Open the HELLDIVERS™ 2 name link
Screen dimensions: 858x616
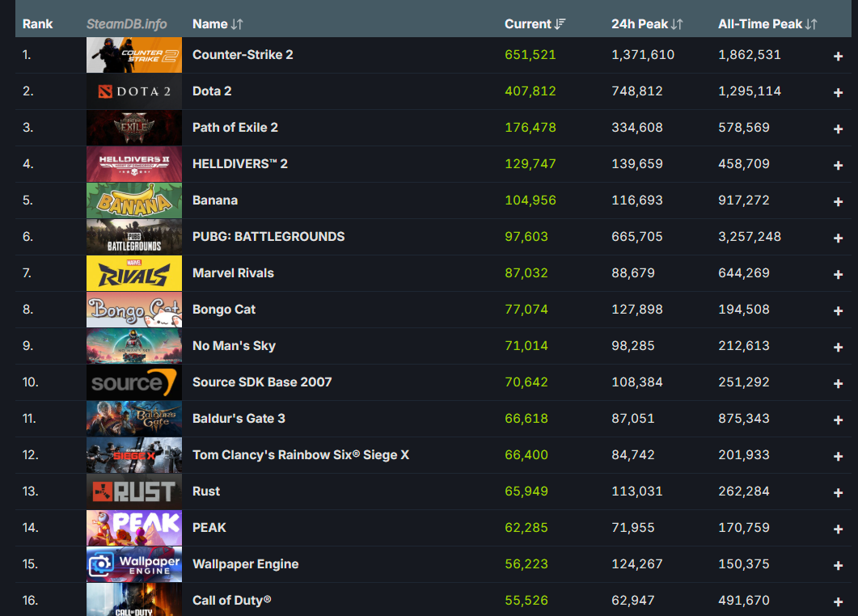pyautogui.click(x=239, y=163)
